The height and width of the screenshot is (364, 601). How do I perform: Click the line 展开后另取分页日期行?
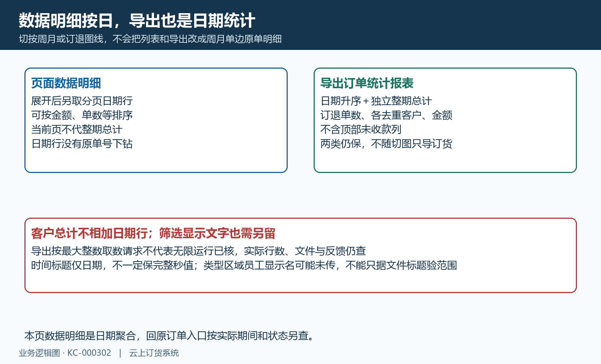pyautogui.click(x=82, y=101)
